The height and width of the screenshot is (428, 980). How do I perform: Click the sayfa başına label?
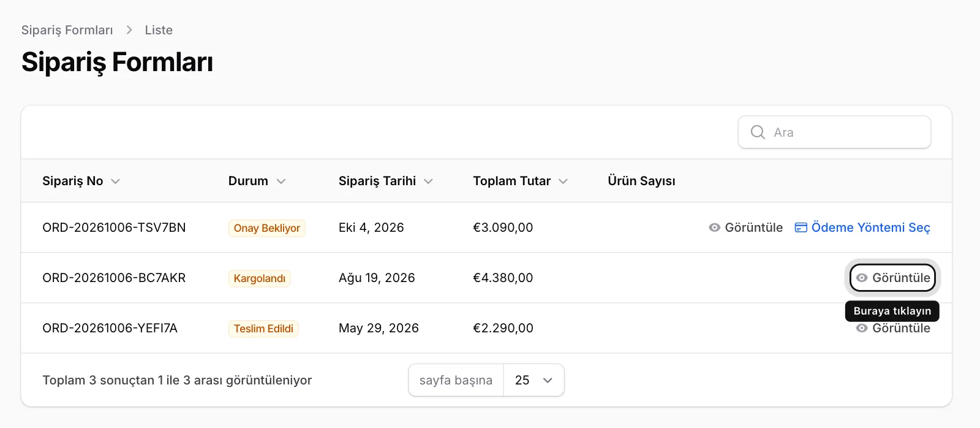coord(456,380)
